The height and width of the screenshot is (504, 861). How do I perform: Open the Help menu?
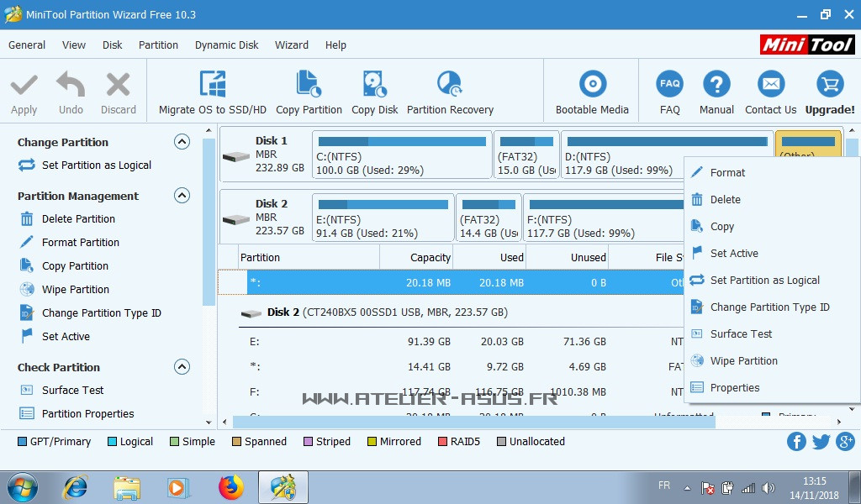[335, 45]
